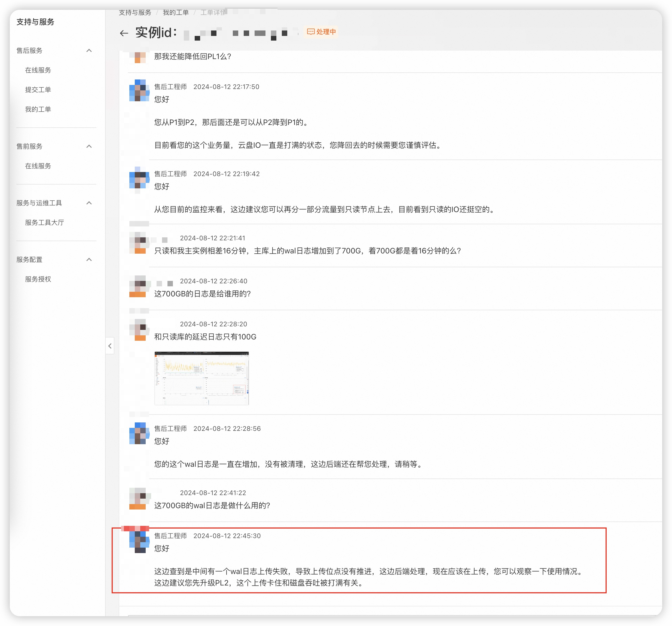The image size is (672, 626).
Task: Collapse the 服务与运维工具 section
Action: pos(89,203)
